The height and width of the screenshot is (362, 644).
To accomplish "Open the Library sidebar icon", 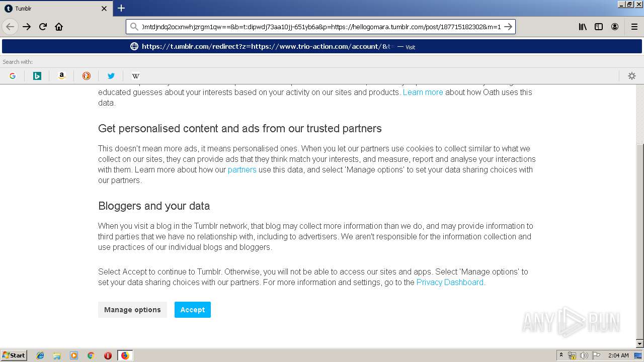I will pos(583,27).
